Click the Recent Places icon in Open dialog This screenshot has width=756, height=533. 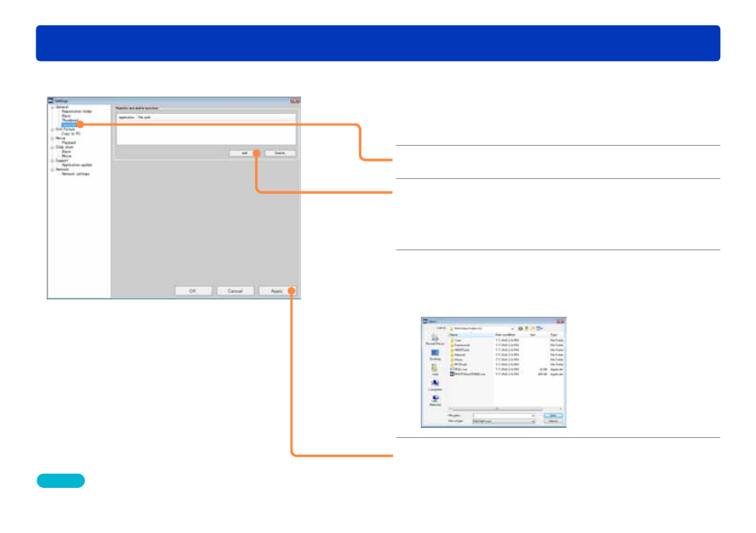pos(435,339)
